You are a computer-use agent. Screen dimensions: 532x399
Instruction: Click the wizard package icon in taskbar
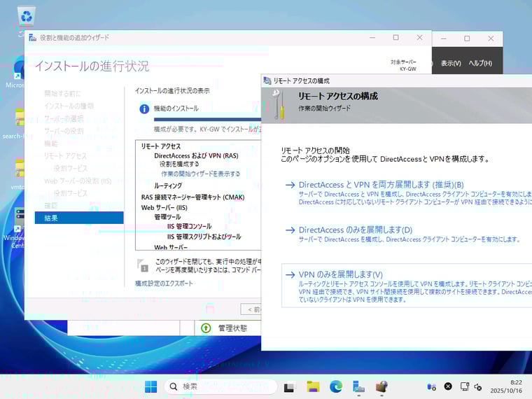pyautogui.click(x=381, y=386)
